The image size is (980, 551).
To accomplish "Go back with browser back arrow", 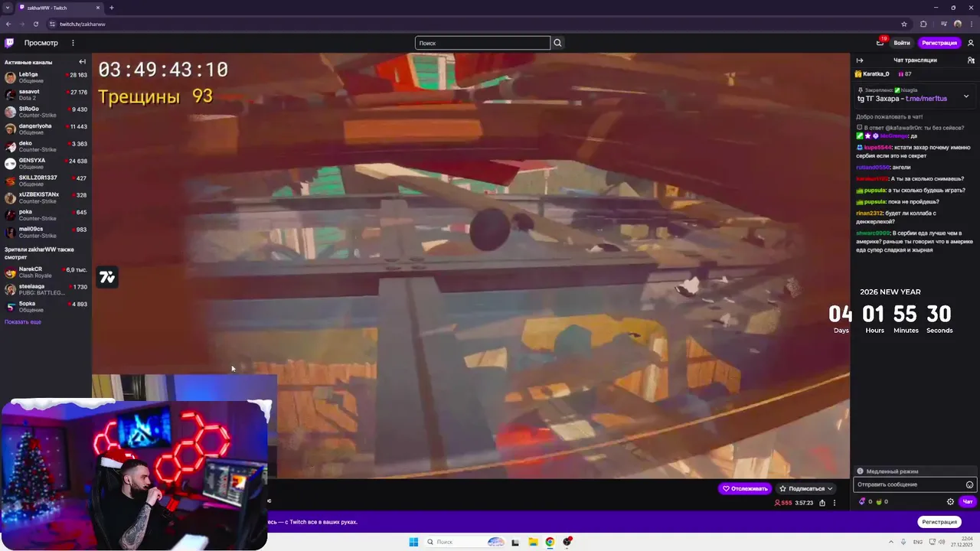I will 8,24.
